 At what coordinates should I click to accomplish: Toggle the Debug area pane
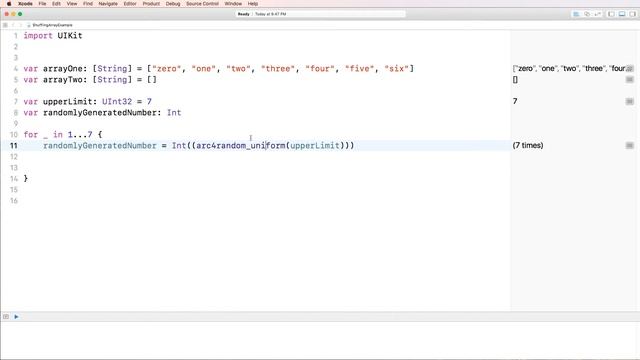coord(622,14)
